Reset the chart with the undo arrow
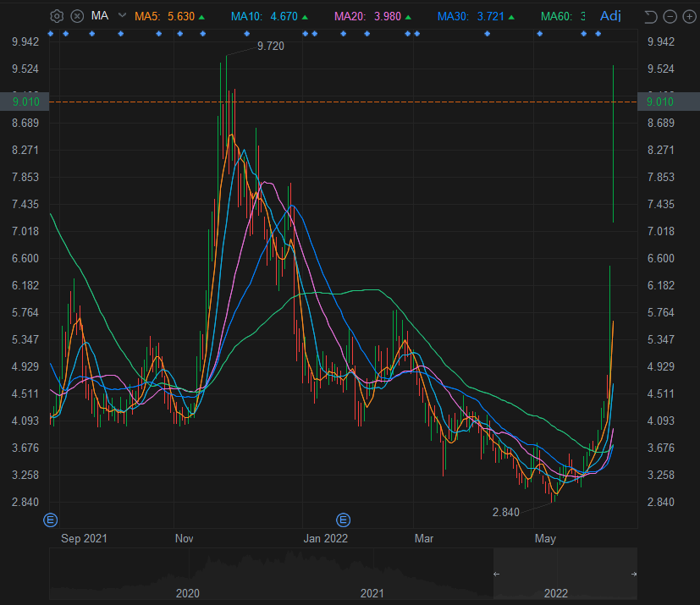The width and height of the screenshot is (700, 605). (x=650, y=17)
